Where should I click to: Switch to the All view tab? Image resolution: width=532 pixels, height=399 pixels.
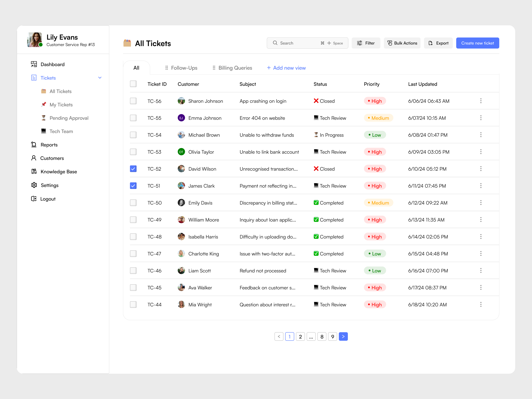tap(136, 68)
